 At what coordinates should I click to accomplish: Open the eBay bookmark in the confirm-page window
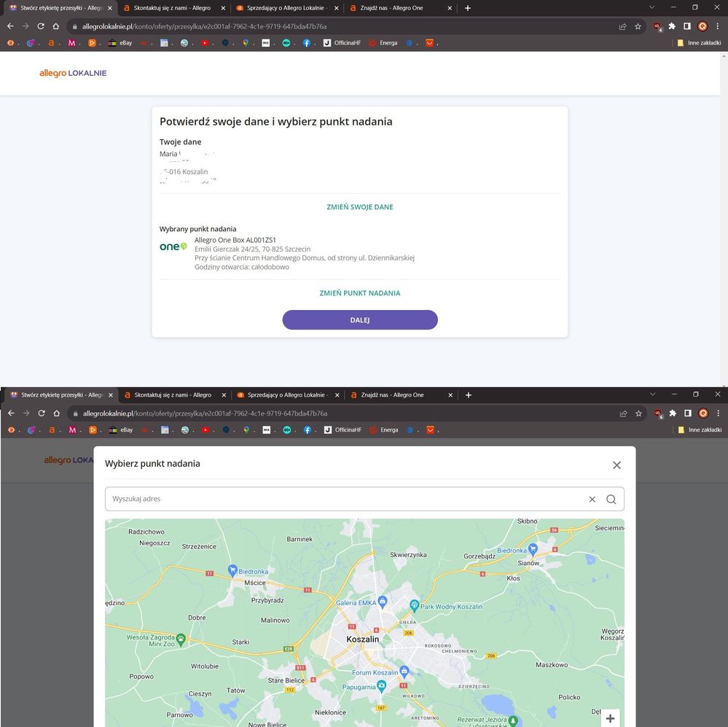[x=120, y=43]
